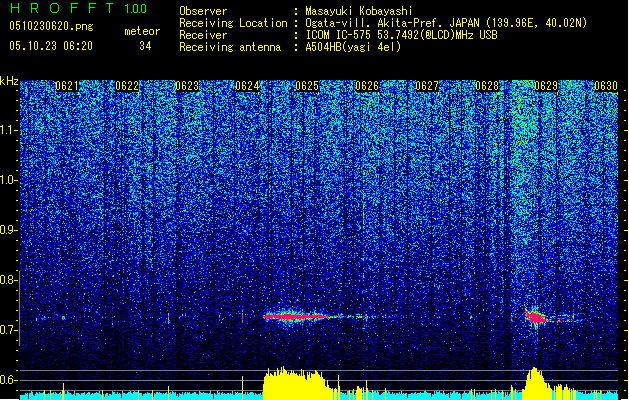Click the 0622 time marker

pos(127,86)
